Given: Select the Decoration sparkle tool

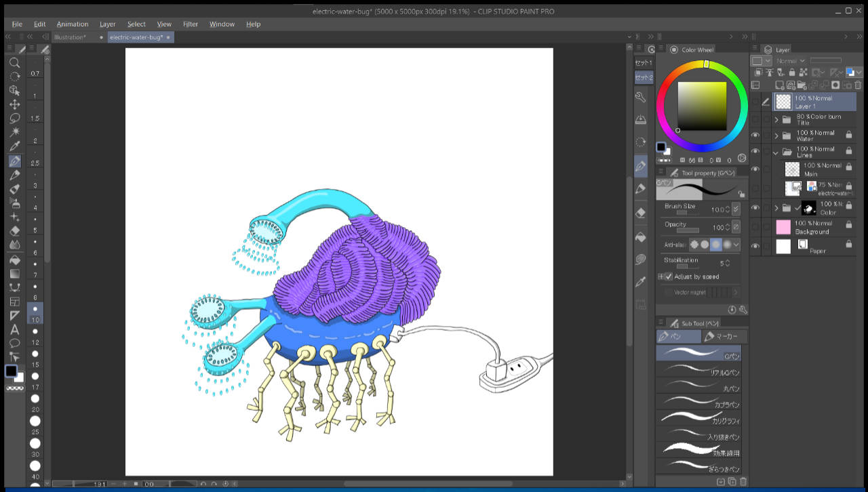Looking at the screenshot, I should 14,217.
